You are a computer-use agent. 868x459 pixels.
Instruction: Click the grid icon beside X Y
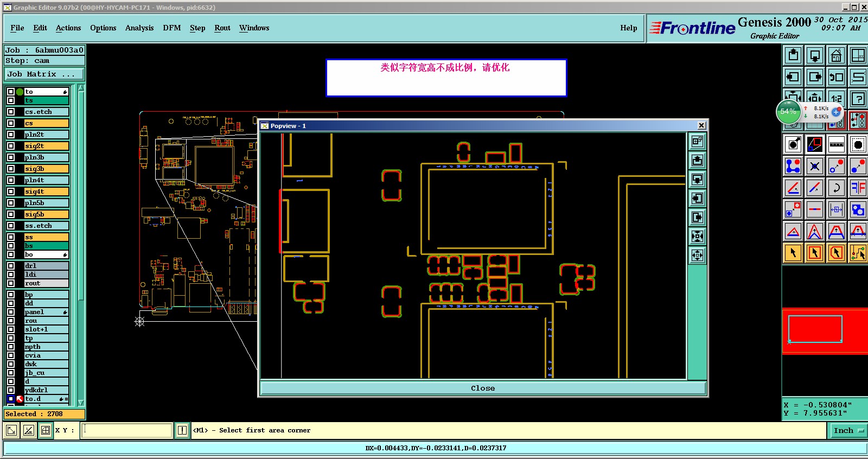pos(46,431)
